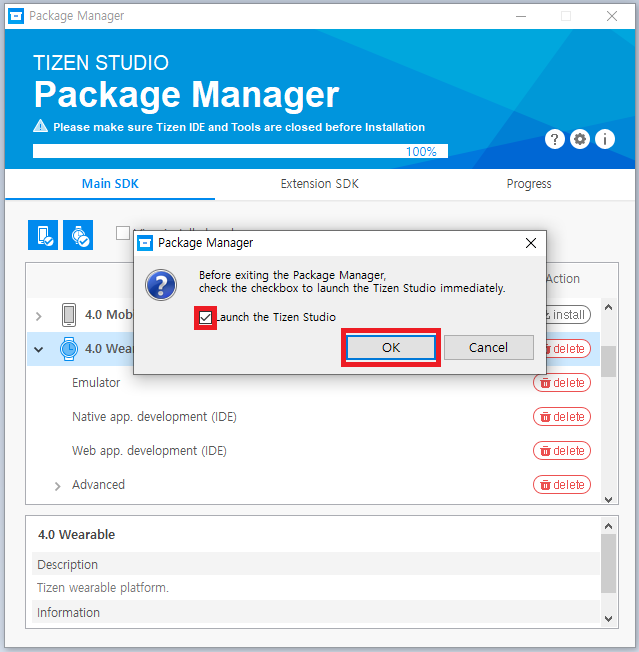The width and height of the screenshot is (639, 652).
Task: Uncheck Launch the Tizen Studio checkbox
Action: [205, 318]
